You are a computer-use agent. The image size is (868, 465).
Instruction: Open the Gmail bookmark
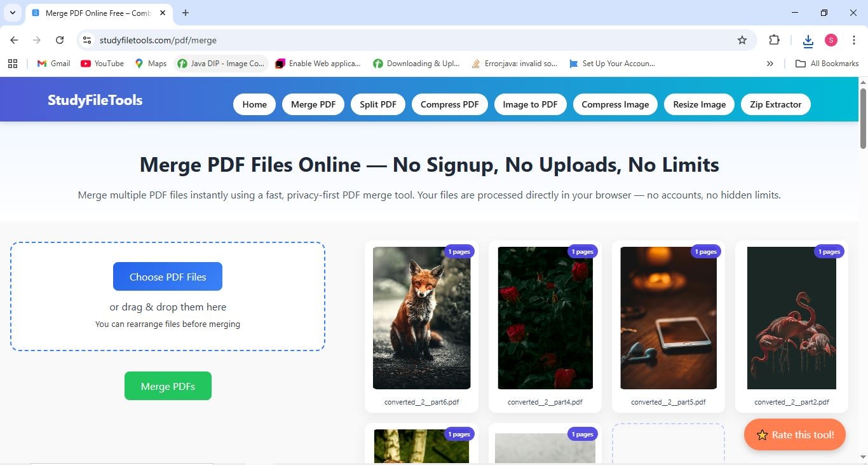[x=53, y=63]
